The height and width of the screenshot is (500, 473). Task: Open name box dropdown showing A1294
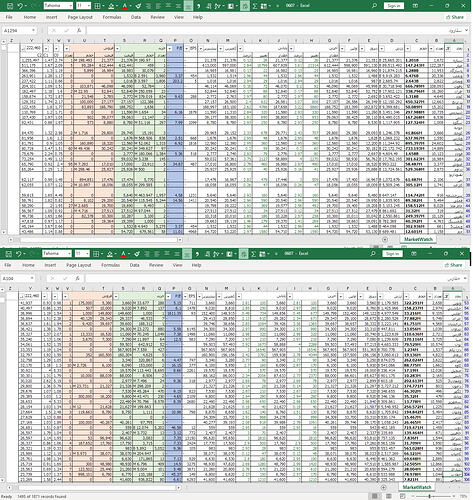pos(33,30)
